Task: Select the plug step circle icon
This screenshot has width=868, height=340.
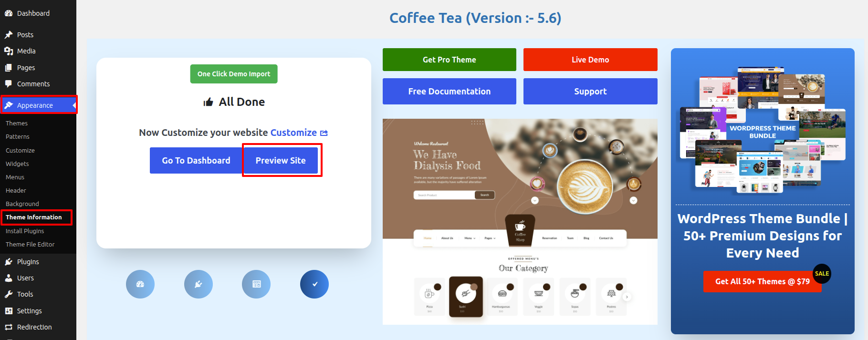Action: [x=198, y=284]
